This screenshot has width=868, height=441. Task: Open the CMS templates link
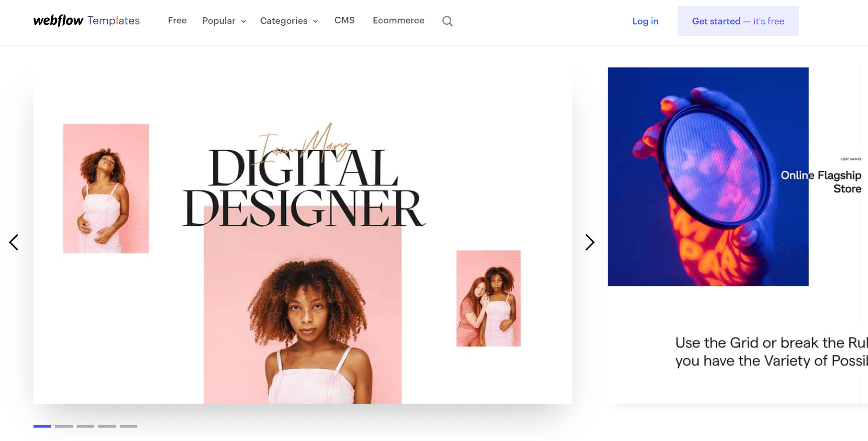tap(345, 21)
